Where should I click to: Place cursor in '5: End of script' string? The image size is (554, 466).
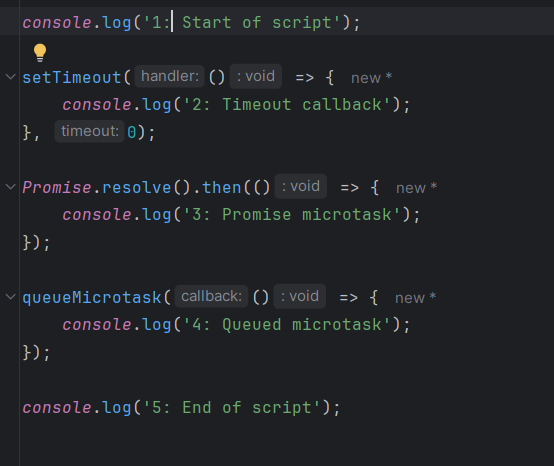(x=232, y=407)
